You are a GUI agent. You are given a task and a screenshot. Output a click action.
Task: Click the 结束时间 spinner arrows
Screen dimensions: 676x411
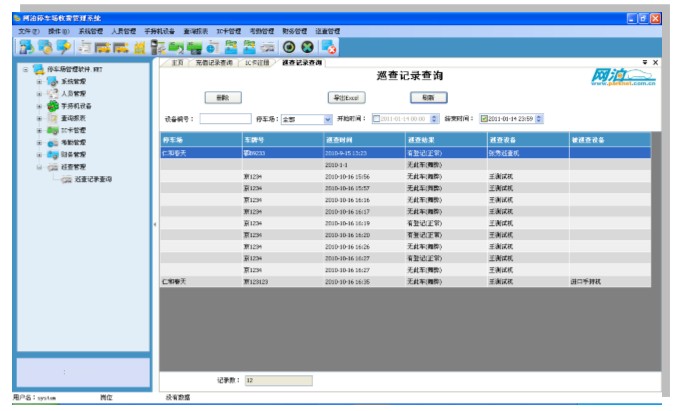(x=539, y=119)
